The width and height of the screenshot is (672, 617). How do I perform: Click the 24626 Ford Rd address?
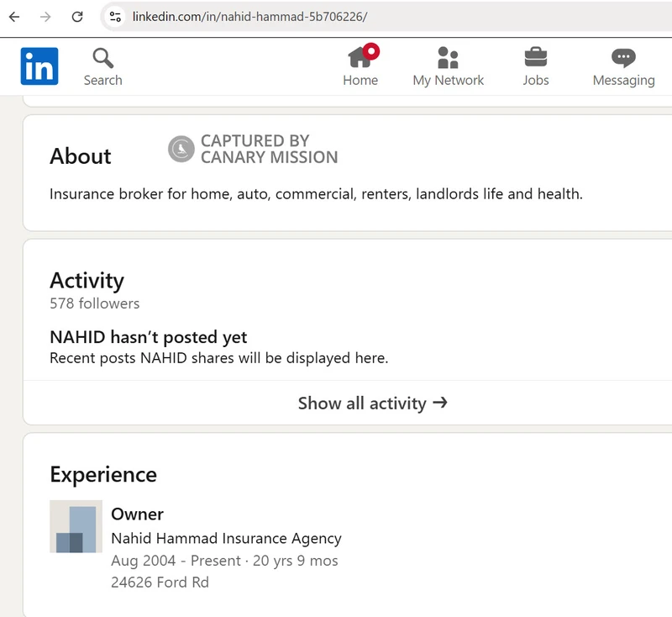(x=160, y=583)
